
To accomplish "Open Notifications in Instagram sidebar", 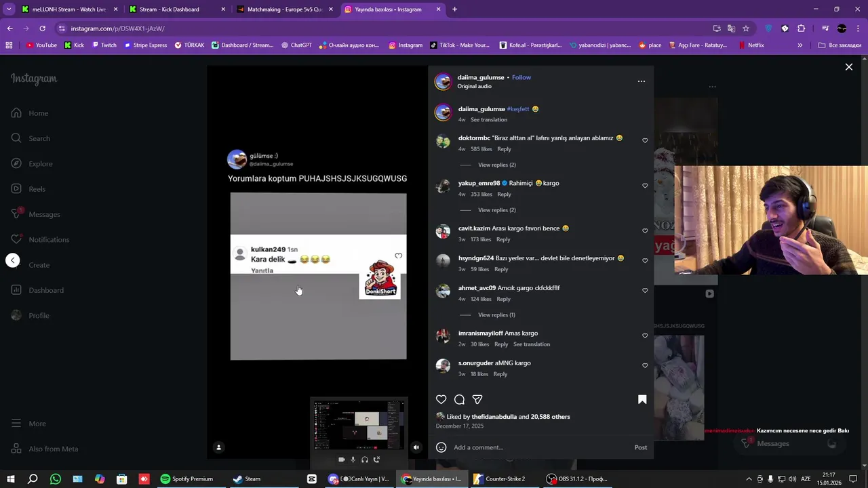I will tap(40, 239).
